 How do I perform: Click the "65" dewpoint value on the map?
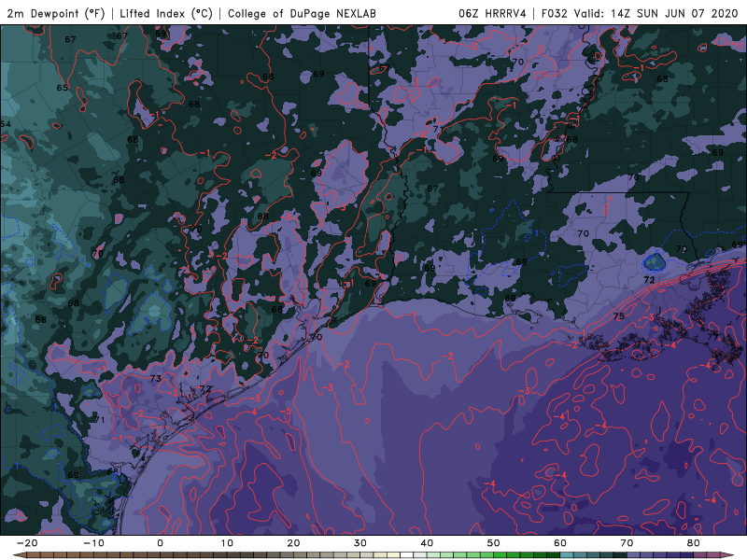point(63,88)
